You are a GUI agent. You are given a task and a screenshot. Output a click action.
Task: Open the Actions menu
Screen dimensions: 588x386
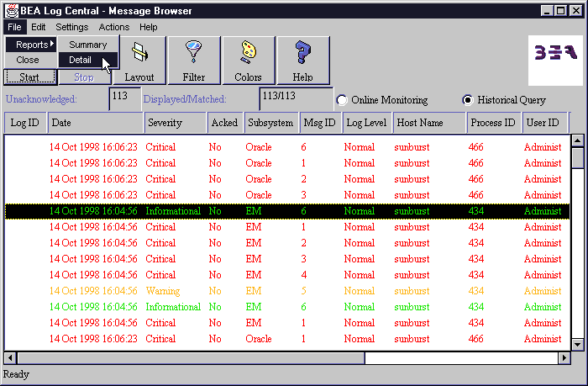[x=114, y=27]
